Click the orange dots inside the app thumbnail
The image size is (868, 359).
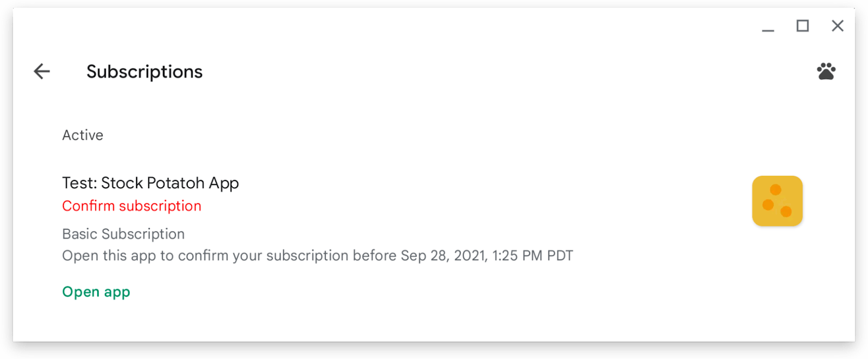pos(777,201)
